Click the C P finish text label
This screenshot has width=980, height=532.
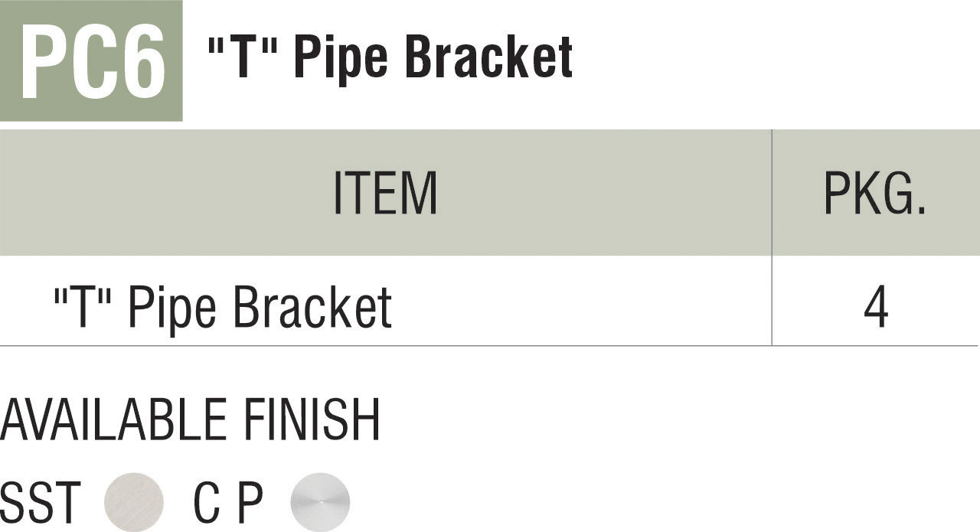228,503
